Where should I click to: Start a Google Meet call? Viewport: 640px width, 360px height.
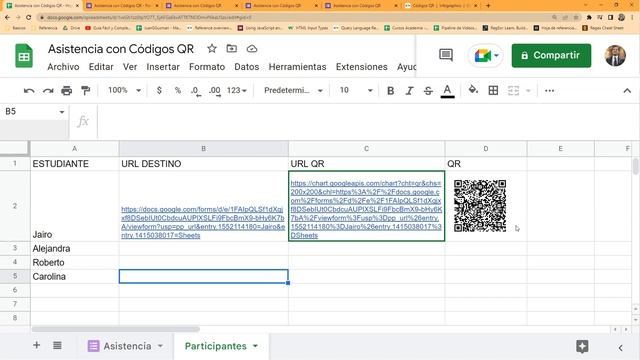(x=482, y=56)
